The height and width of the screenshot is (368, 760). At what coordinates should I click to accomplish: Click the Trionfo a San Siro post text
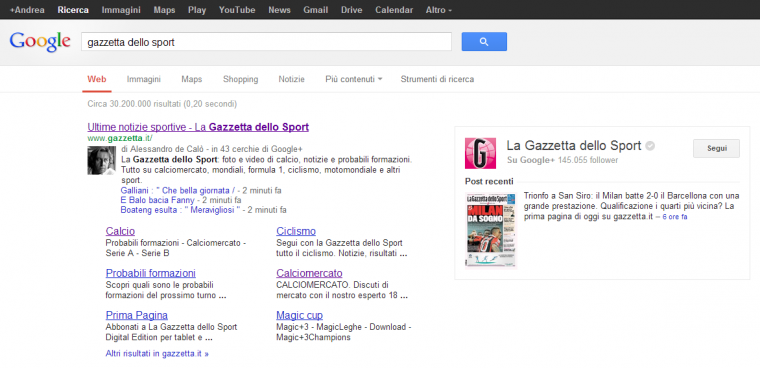click(x=632, y=207)
